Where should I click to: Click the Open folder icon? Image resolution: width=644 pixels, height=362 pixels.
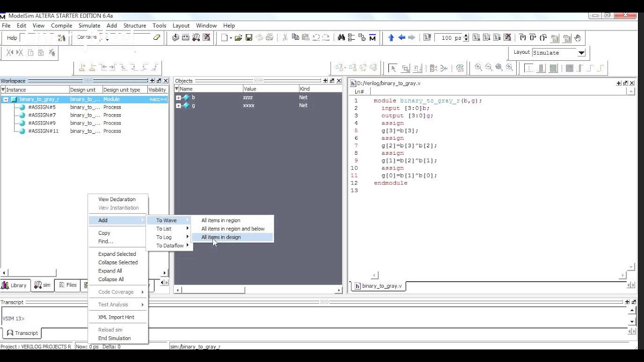pos(238,38)
